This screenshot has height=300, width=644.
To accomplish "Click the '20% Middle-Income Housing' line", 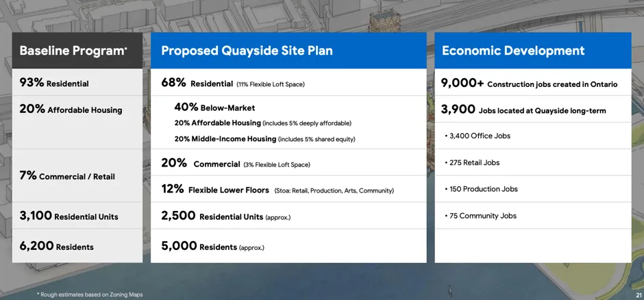I will (x=264, y=139).
